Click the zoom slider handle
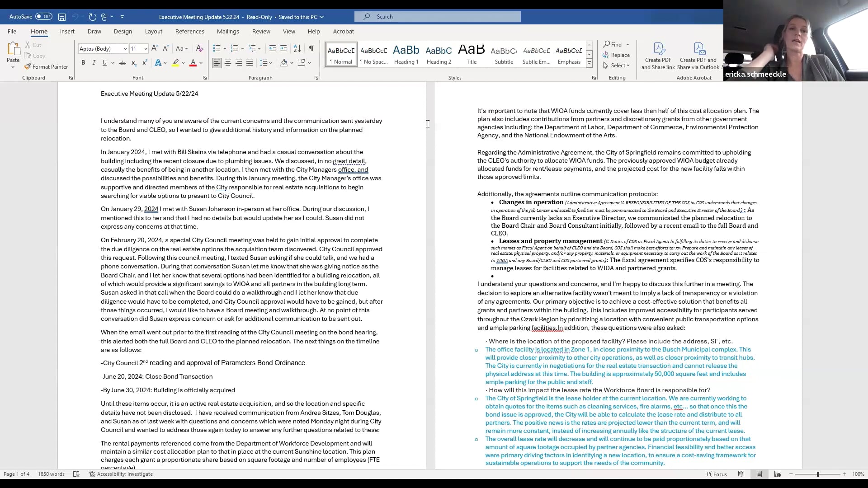This screenshot has width=868, height=488. pos(817,474)
